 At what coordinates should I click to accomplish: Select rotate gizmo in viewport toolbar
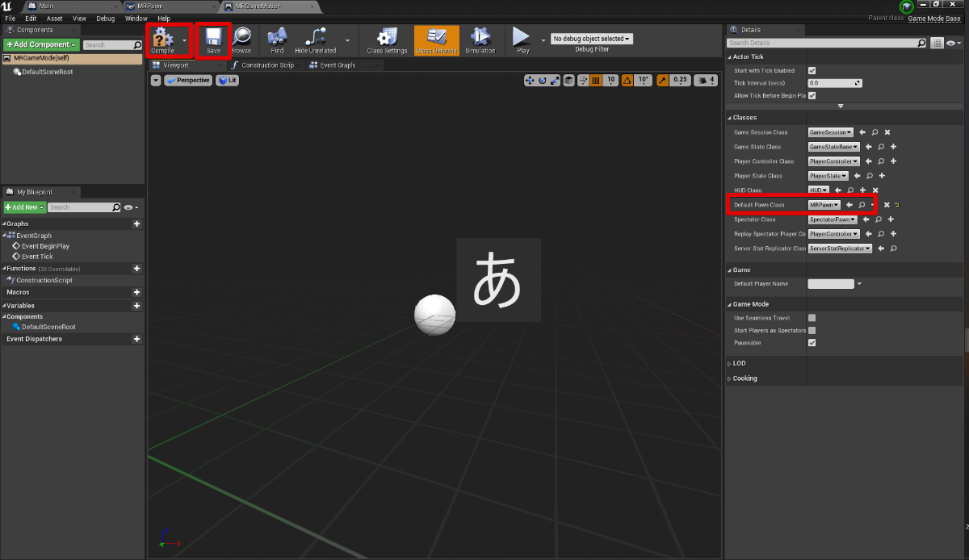[x=543, y=81]
